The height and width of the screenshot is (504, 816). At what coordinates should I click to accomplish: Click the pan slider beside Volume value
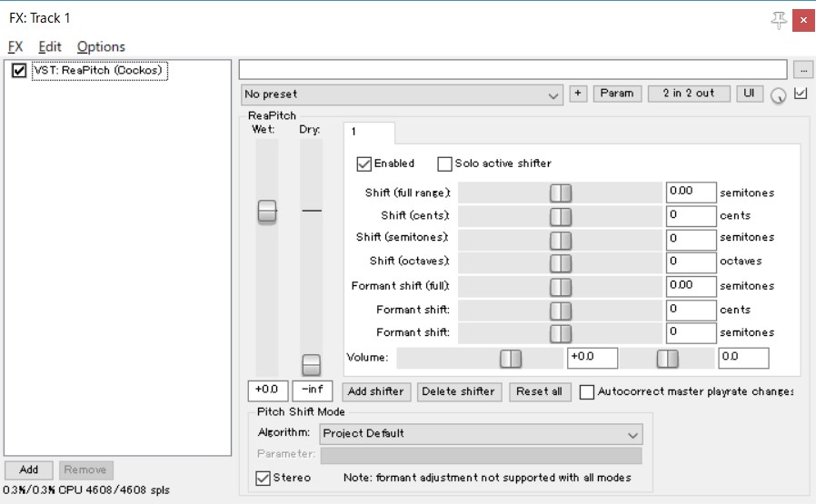[x=667, y=359]
